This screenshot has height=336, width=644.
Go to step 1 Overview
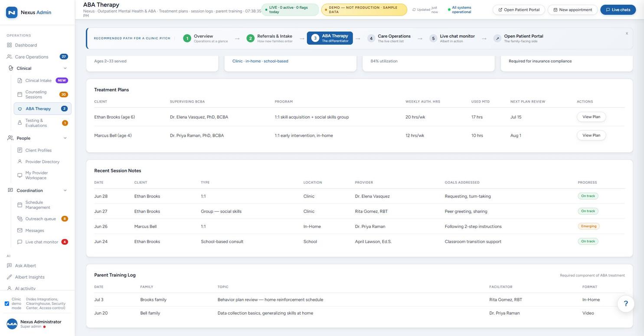205,38
